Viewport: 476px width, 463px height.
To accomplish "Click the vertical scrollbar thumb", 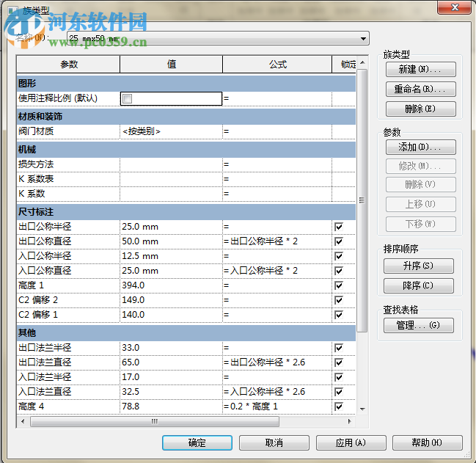I will (x=362, y=200).
